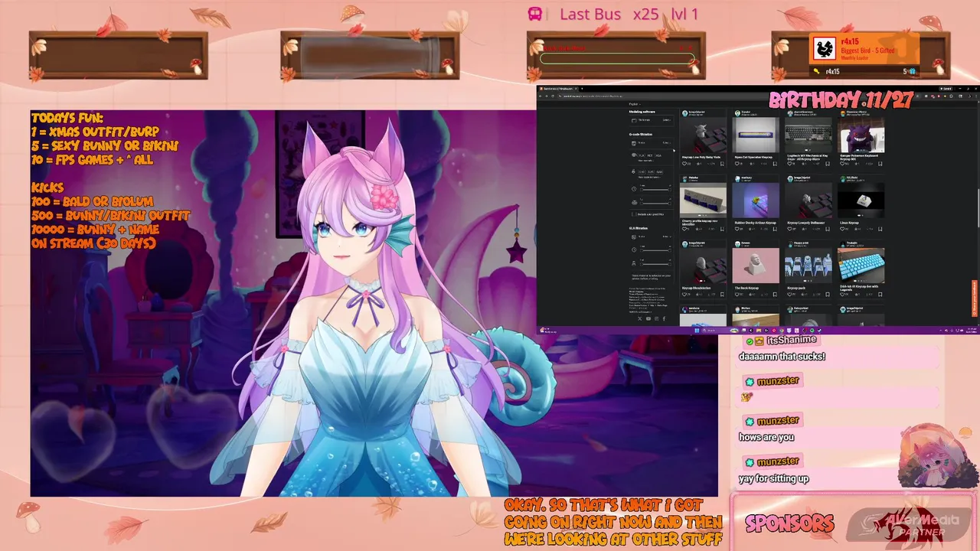Bookmark the Dick-ish 01 Keycap Set model
Viewport: 980px width, 551px height.
[x=880, y=295]
